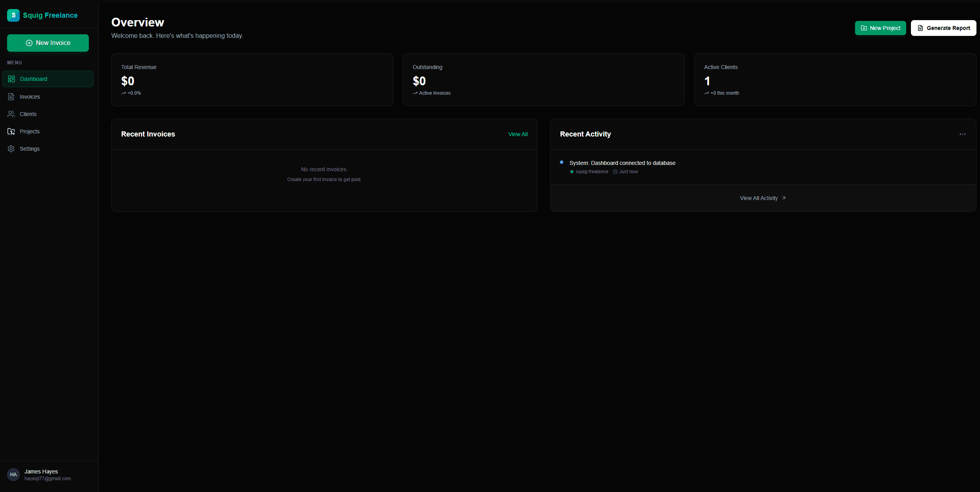Click the Active Clients card
980x492 pixels.
pos(835,80)
